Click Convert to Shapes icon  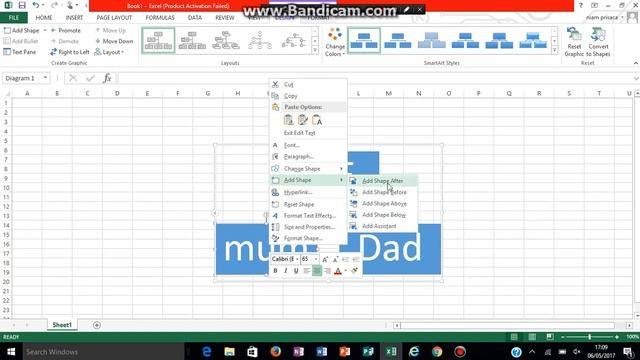(x=598, y=42)
